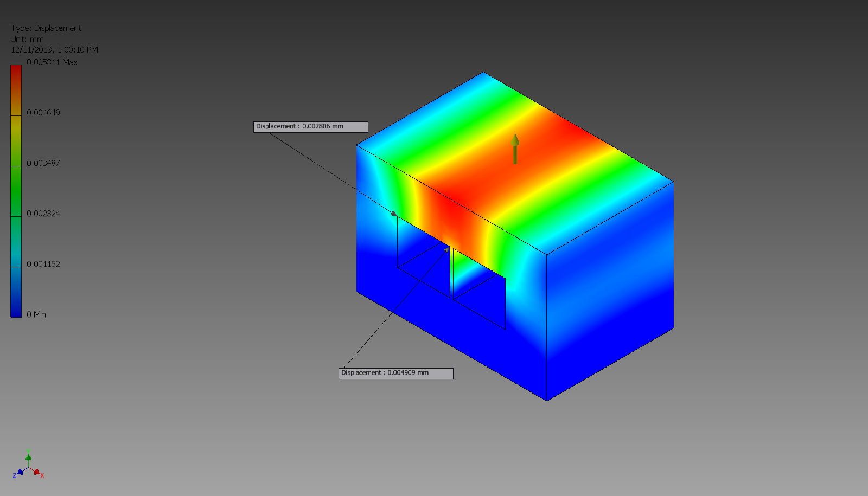Viewport: 868px width, 496px height.
Task: Select the 0.004649 legend value
Action: [43, 113]
